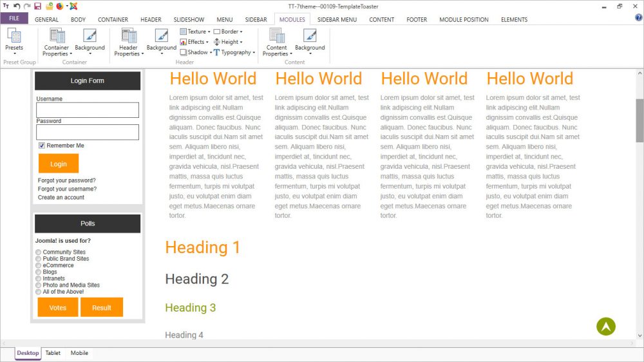Click the Undo icon in the title bar

(x=17, y=6)
